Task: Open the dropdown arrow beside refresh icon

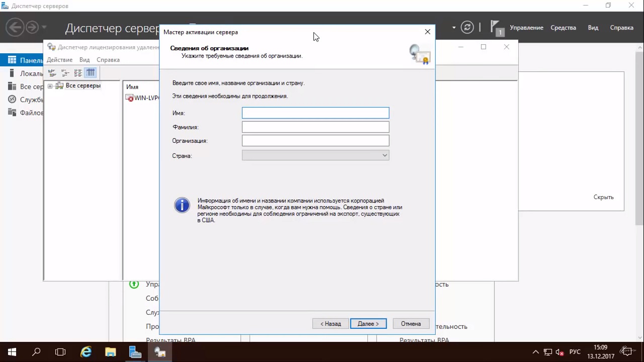Action: 454,28
